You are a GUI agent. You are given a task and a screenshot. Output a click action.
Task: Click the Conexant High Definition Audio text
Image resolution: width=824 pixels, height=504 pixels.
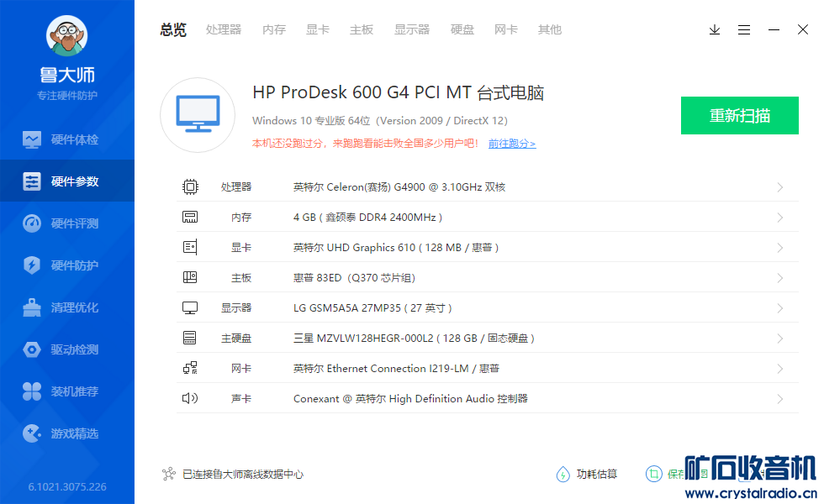point(410,398)
